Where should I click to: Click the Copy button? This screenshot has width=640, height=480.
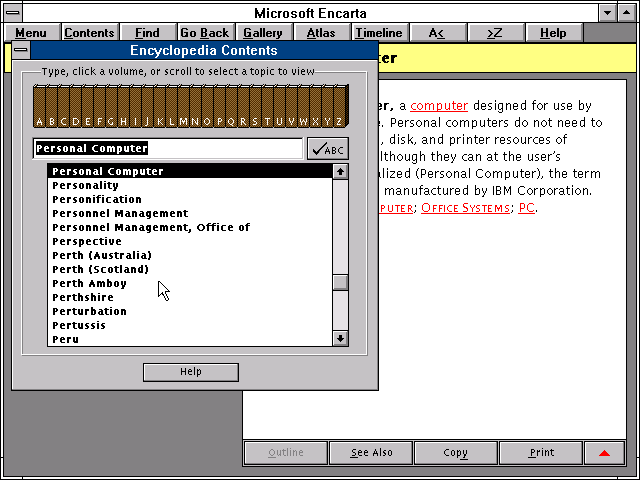456,453
